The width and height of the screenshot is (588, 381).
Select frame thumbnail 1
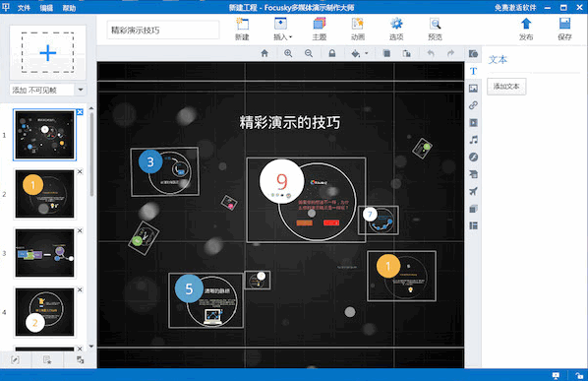tap(44, 135)
